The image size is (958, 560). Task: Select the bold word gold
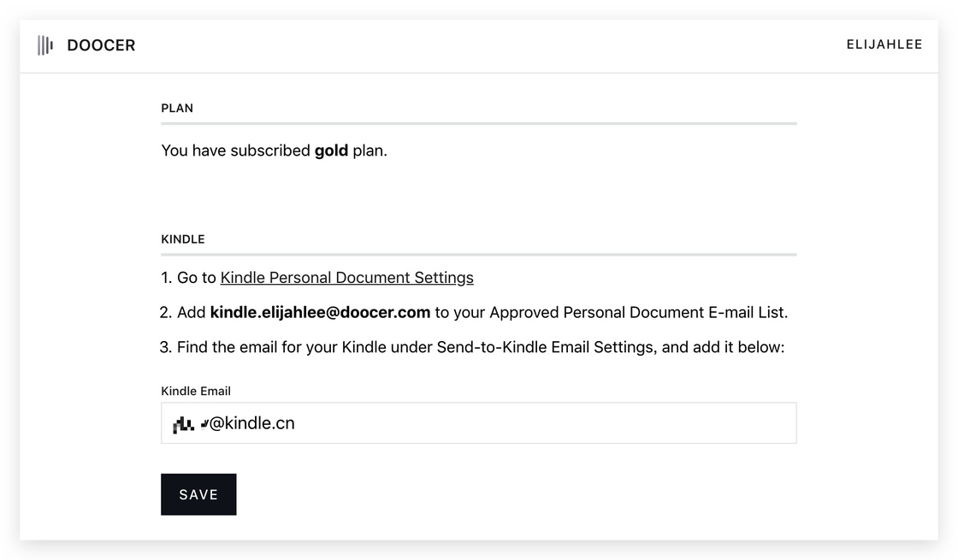coord(331,150)
